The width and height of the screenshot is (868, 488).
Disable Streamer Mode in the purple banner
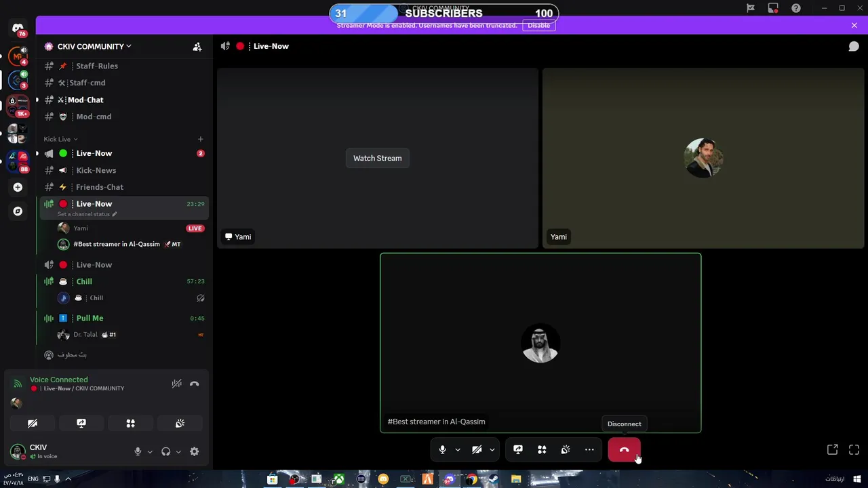[539, 25]
